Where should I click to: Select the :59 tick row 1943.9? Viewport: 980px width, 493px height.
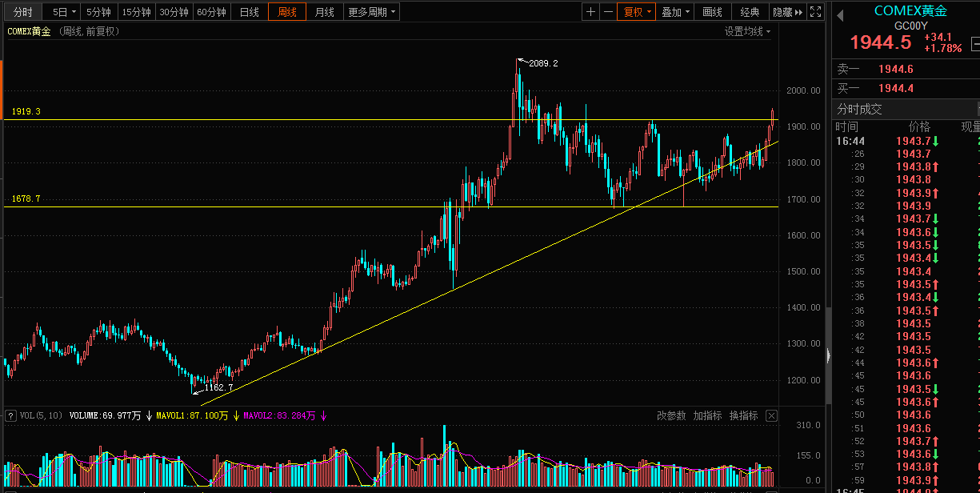[x=906, y=479]
